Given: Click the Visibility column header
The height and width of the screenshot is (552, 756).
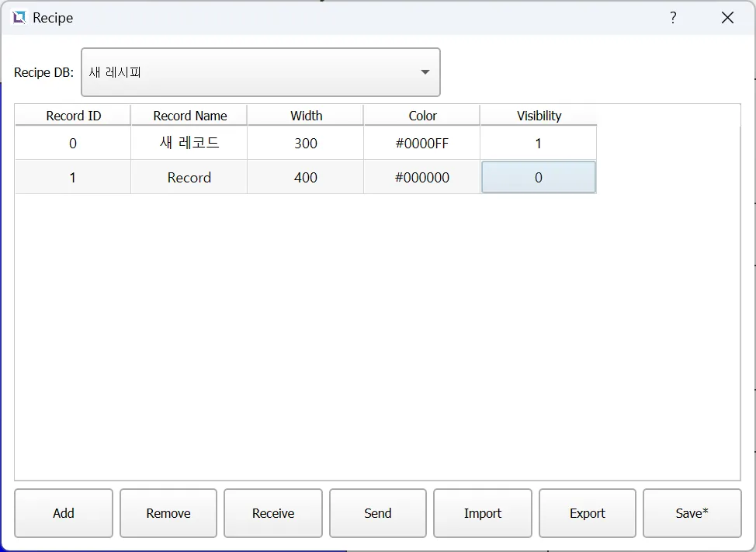Looking at the screenshot, I should click(539, 116).
